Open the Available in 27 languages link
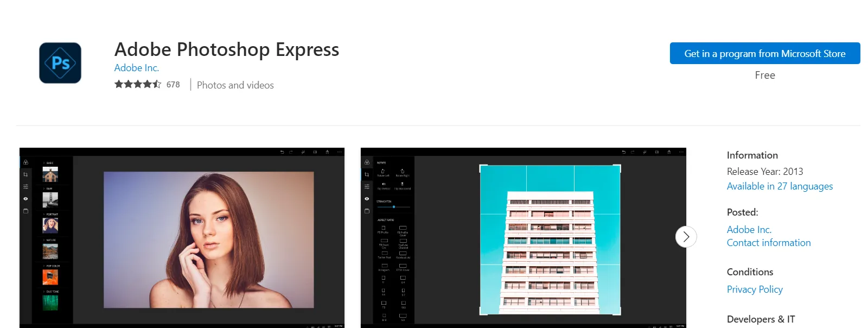Screen dimensions: 868x328 (x=779, y=186)
